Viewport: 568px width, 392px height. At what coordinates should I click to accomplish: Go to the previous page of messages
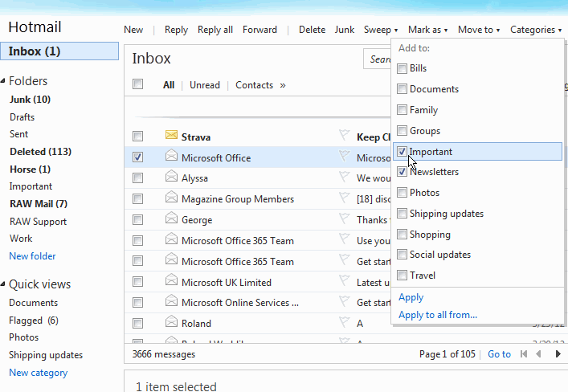tap(538, 354)
